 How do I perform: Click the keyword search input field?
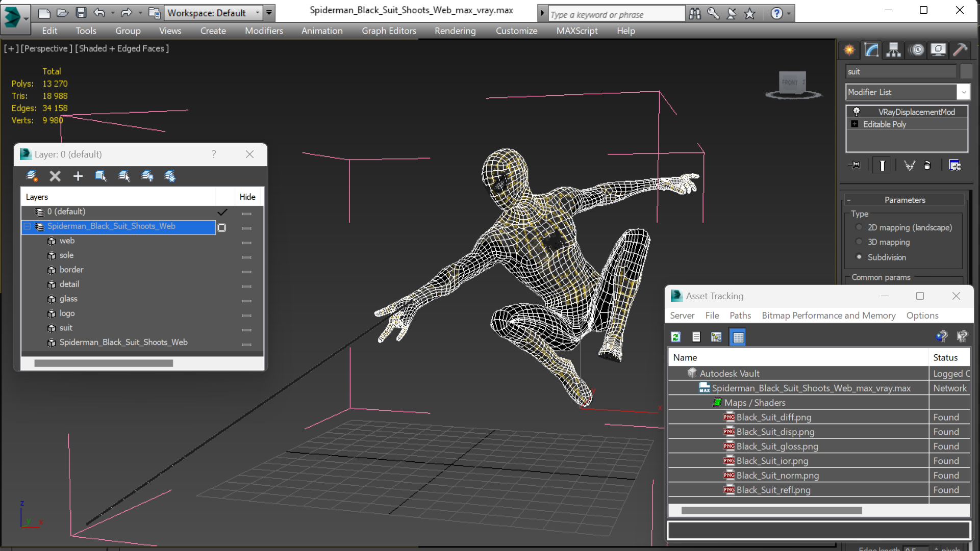617,14
